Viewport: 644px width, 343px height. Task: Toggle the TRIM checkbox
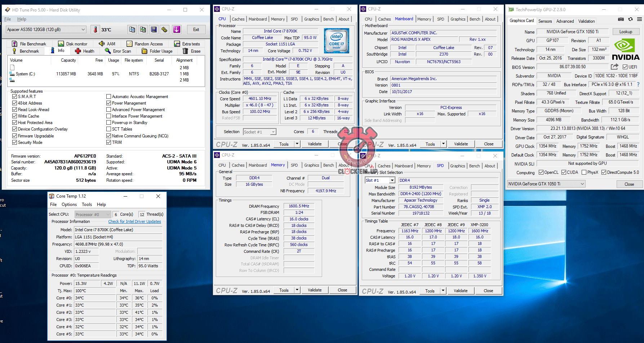coord(108,142)
